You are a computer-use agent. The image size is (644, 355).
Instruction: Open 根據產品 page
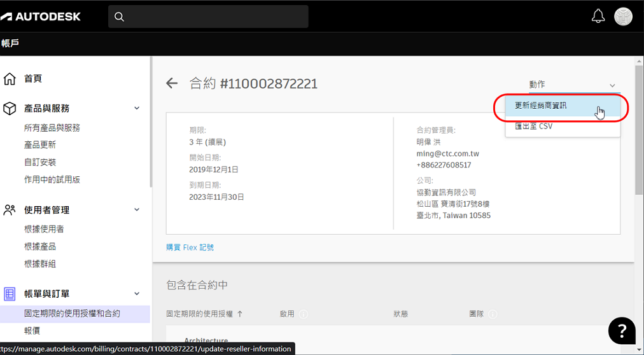[40, 246]
